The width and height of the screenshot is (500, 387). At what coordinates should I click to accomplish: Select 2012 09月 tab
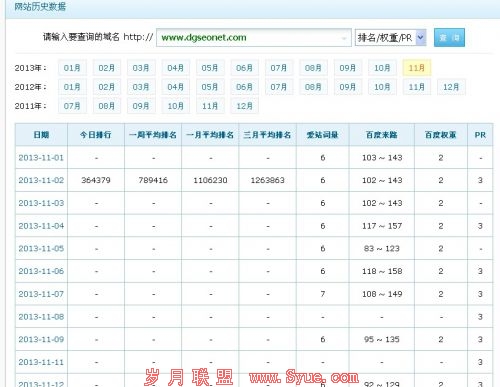[348, 87]
